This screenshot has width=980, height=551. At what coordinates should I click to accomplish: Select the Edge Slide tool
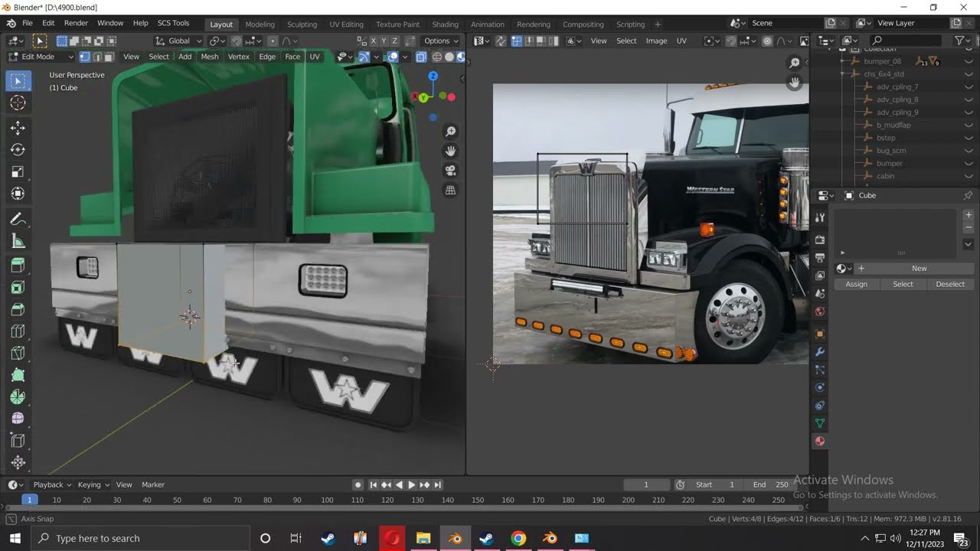pyautogui.click(x=18, y=441)
